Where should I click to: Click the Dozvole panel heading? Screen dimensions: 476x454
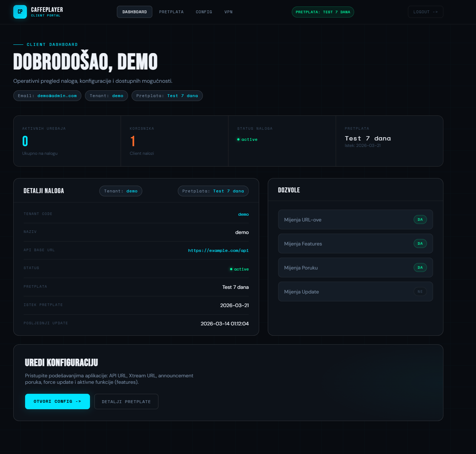coord(289,190)
